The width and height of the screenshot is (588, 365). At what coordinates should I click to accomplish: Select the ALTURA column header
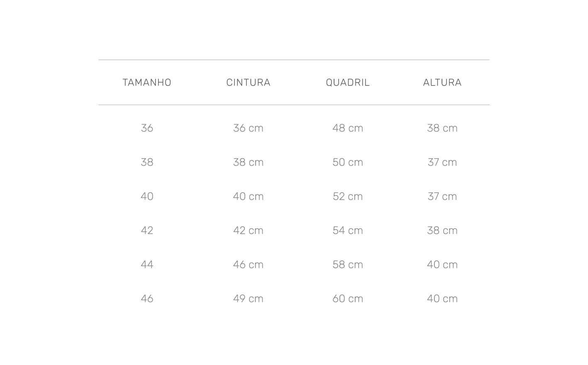click(x=442, y=82)
